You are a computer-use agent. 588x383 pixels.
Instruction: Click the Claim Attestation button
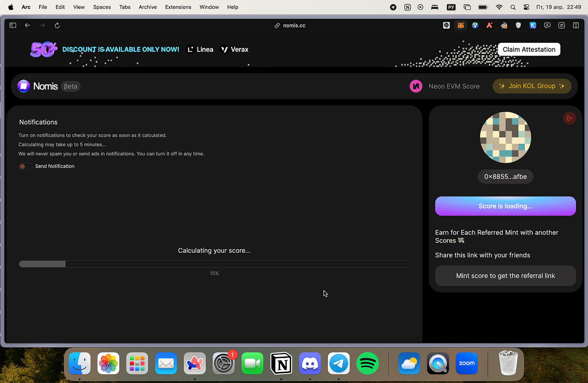coord(529,50)
